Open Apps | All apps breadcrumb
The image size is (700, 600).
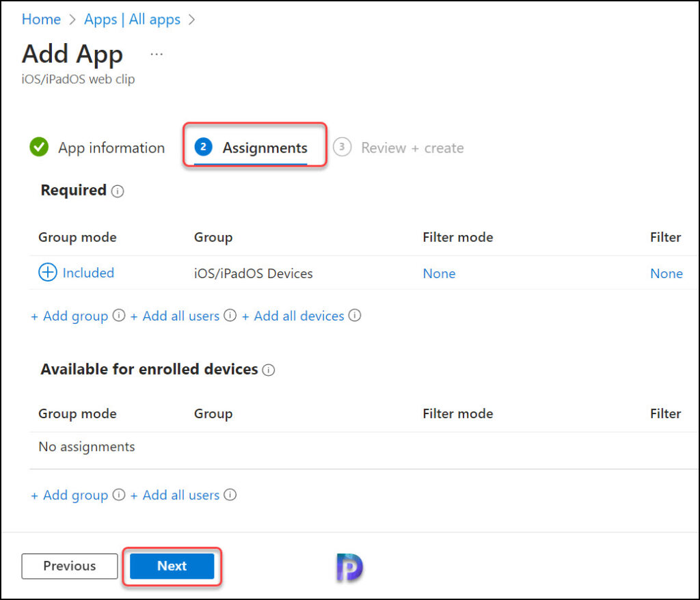coord(132,20)
